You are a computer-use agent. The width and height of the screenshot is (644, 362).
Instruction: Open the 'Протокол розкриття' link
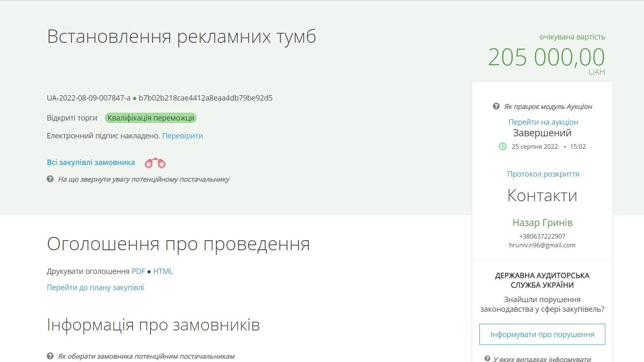point(543,174)
